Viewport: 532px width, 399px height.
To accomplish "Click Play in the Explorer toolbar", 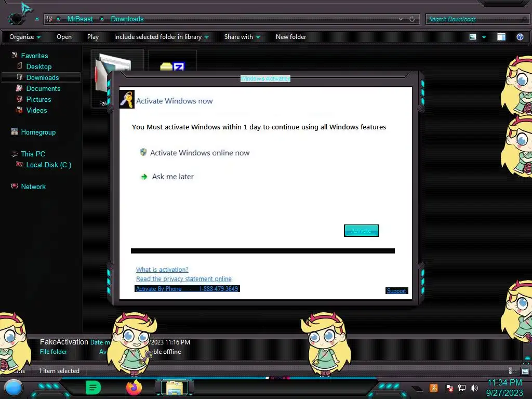I will point(93,37).
